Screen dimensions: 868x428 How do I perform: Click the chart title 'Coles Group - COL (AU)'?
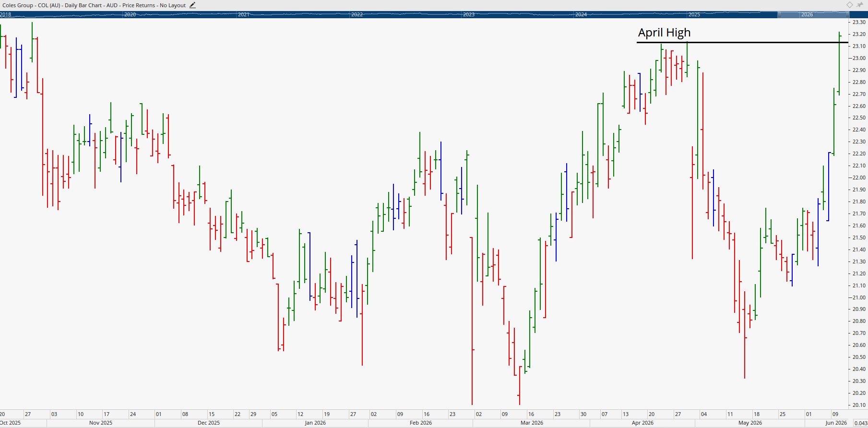click(32, 5)
